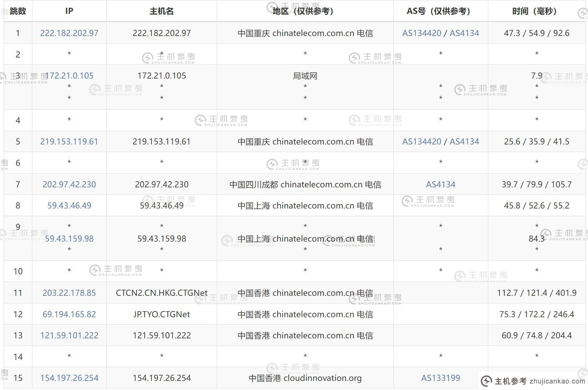
Task: Click the 跳数 column header
Action: 18,11
